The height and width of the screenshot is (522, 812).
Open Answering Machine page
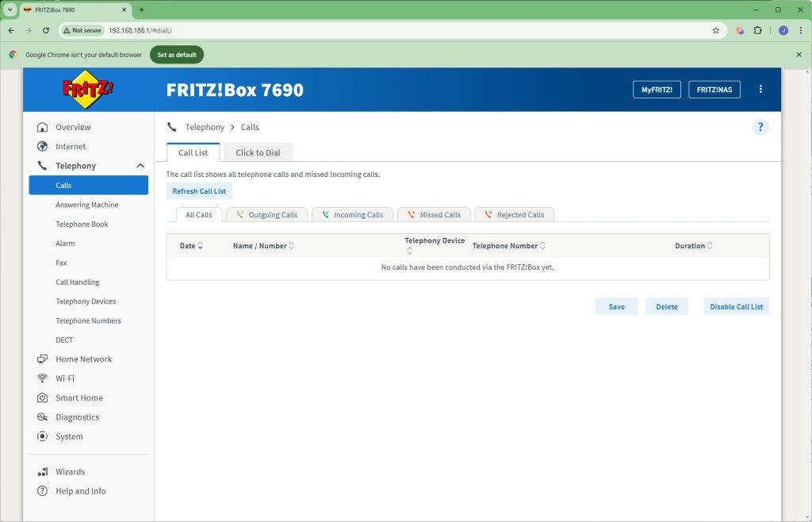click(89, 205)
